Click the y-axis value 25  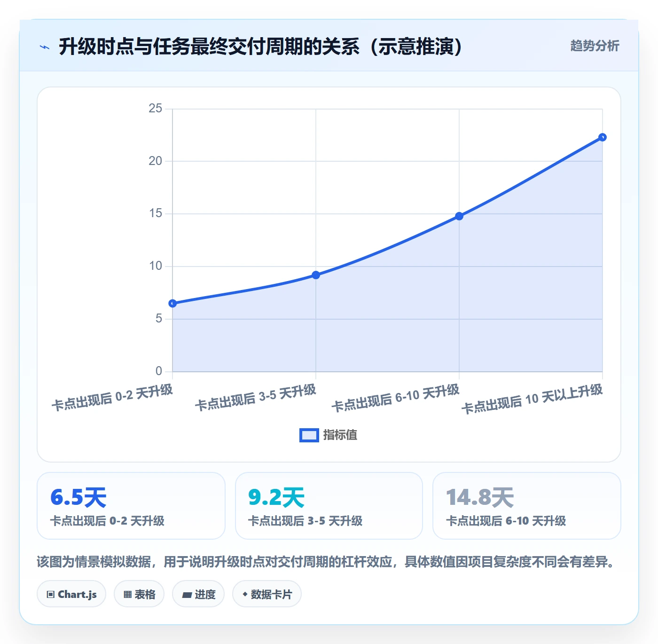point(155,109)
